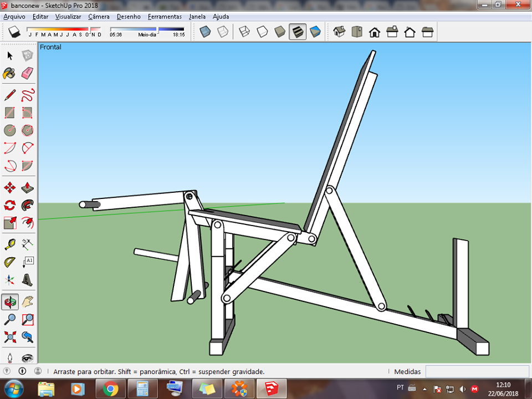Open the Janela menu
The height and width of the screenshot is (399, 532).
tap(197, 17)
